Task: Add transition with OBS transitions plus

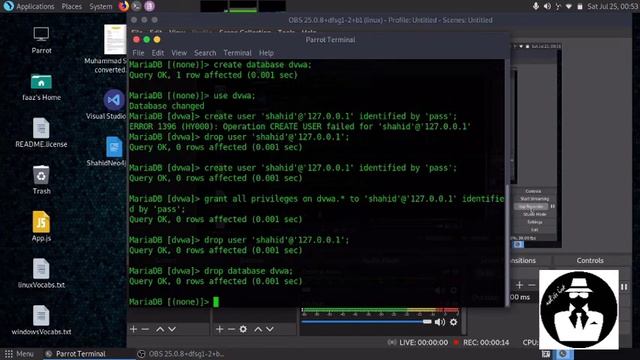Action: click(x=520, y=285)
